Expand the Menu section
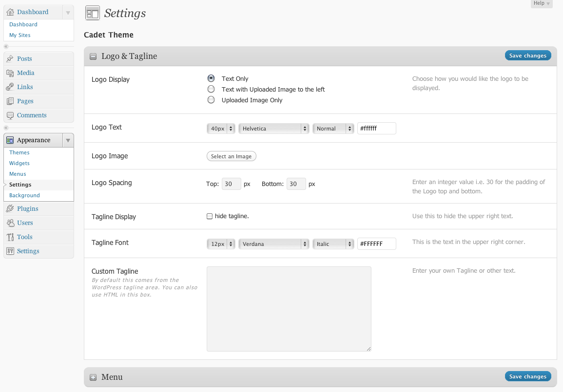The height and width of the screenshot is (392, 563). click(93, 377)
